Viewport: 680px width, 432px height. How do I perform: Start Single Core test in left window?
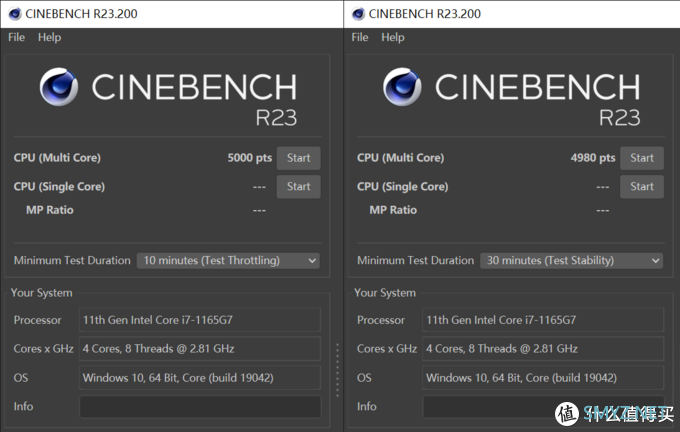coord(298,187)
